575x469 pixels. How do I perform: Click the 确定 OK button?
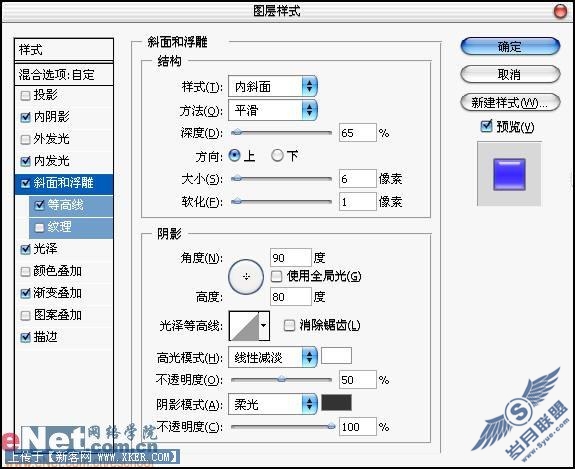(x=510, y=47)
